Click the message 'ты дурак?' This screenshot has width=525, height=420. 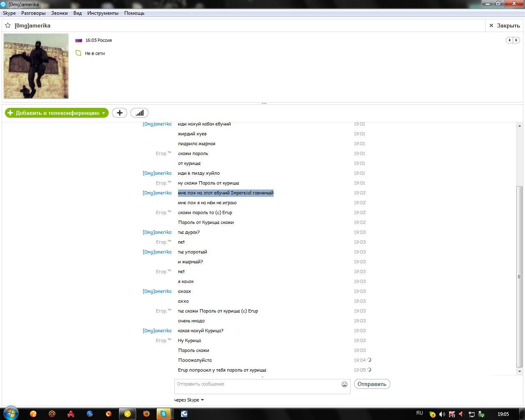point(189,232)
